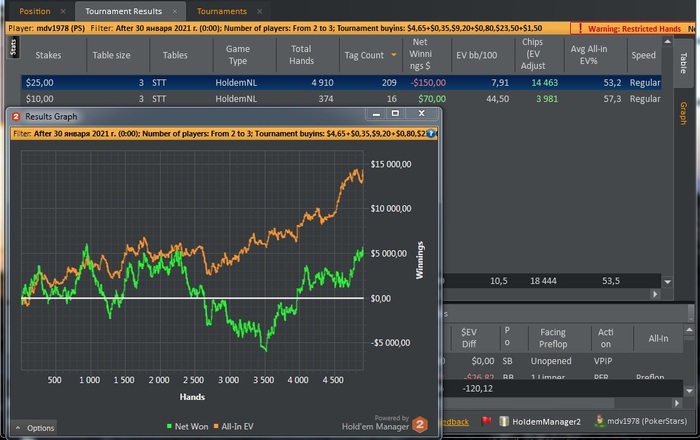Switch to the Tournaments tab
This screenshot has width=700, height=440.
pyautogui.click(x=222, y=11)
